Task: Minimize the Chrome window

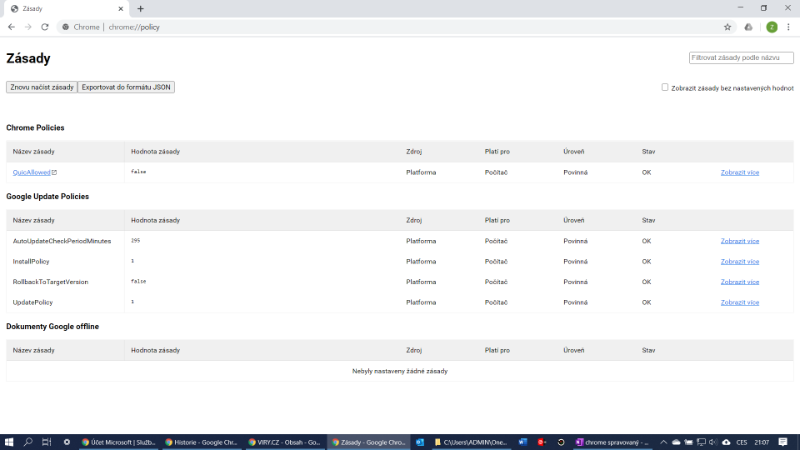Action: (740, 8)
